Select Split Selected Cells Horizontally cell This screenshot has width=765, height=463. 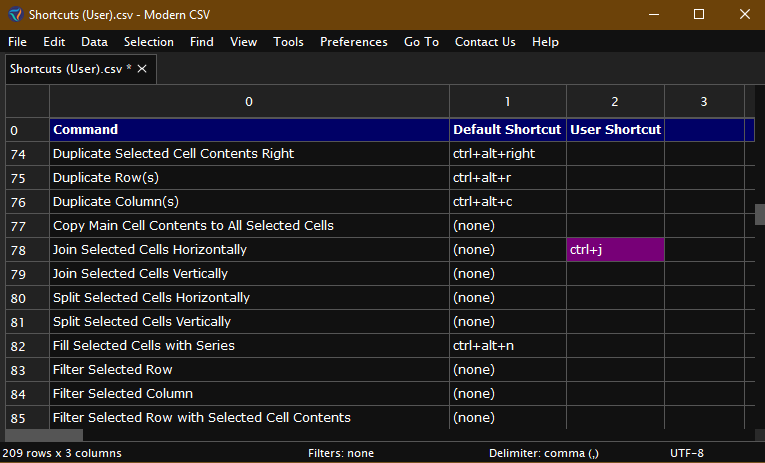pos(249,298)
